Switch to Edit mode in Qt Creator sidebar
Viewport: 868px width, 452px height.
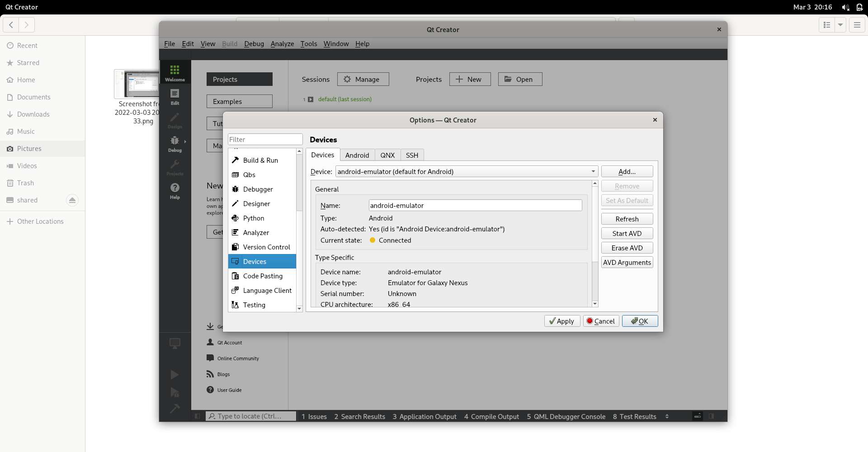tap(175, 96)
